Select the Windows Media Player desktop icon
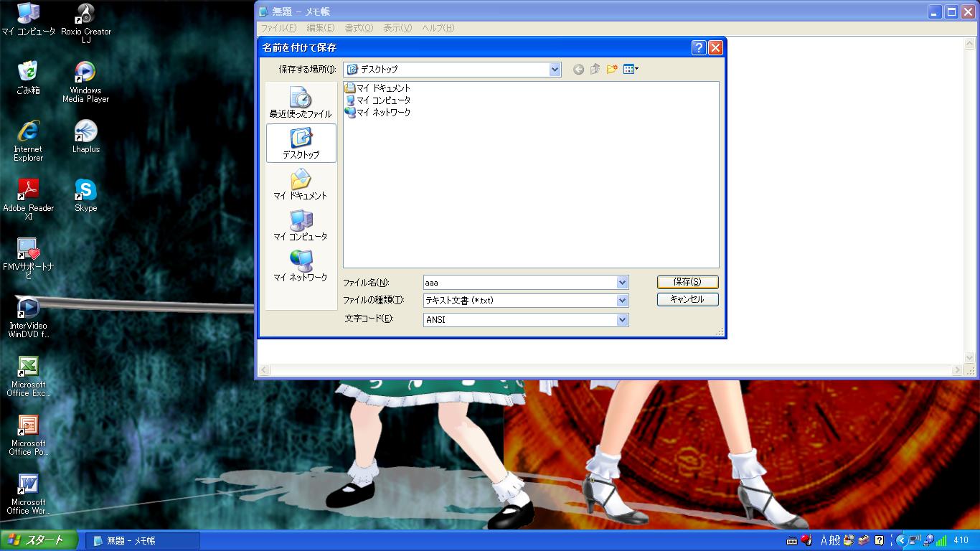The image size is (980, 551). 86,82
